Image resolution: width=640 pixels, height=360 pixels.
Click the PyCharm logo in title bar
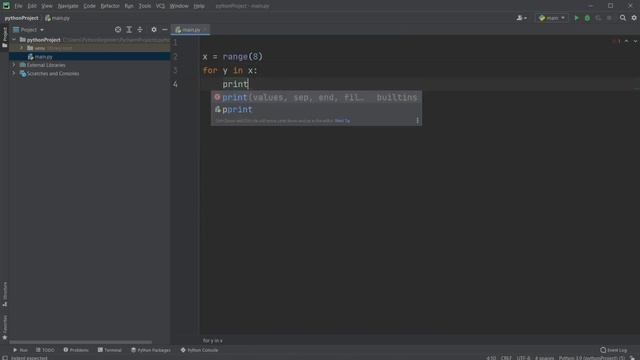(x=6, y=6)
